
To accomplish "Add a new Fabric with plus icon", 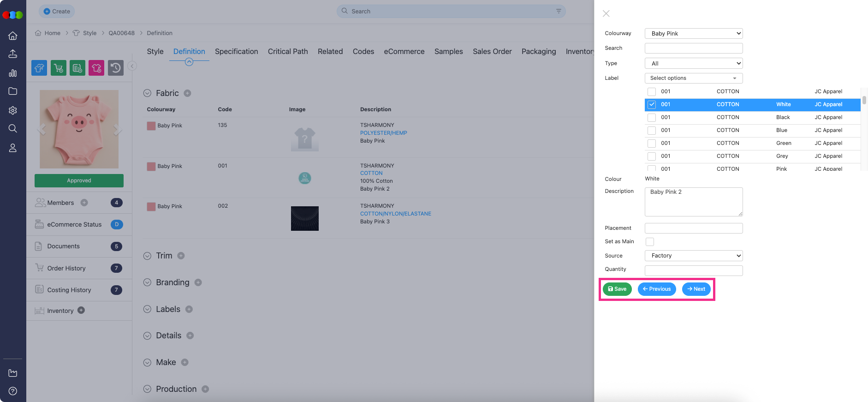I will tap(187, 93).
